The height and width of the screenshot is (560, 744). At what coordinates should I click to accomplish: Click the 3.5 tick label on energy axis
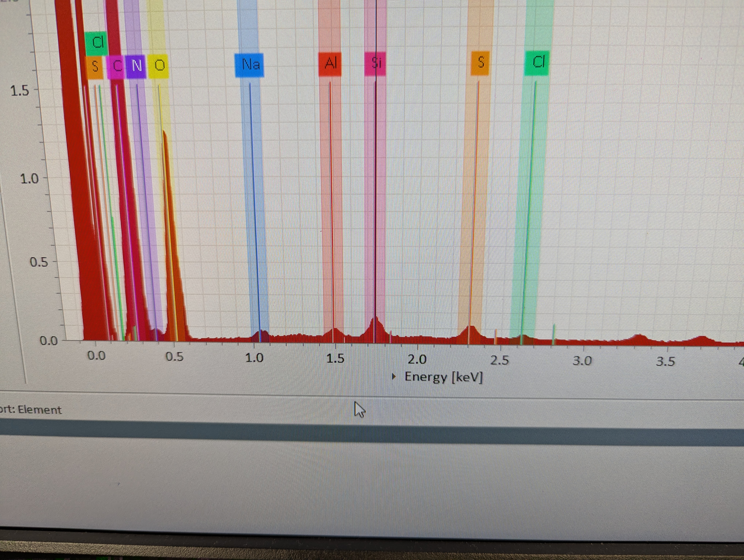pyautogui.click(x=665, y=361)
